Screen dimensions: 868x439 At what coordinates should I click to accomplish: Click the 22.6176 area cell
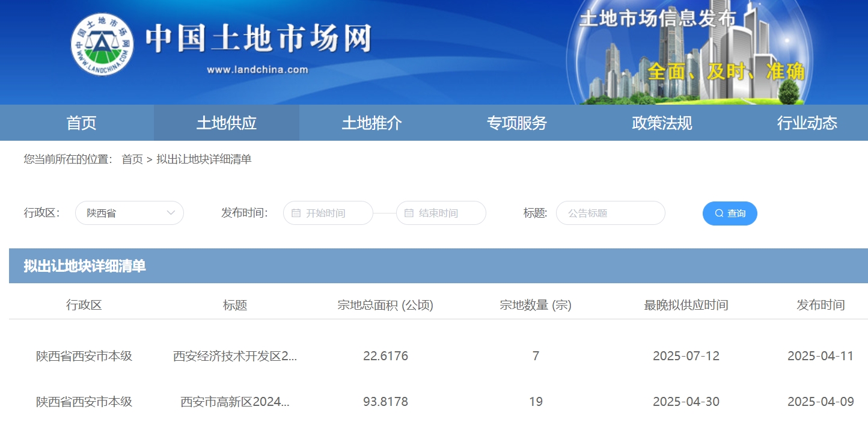point(385,356)
